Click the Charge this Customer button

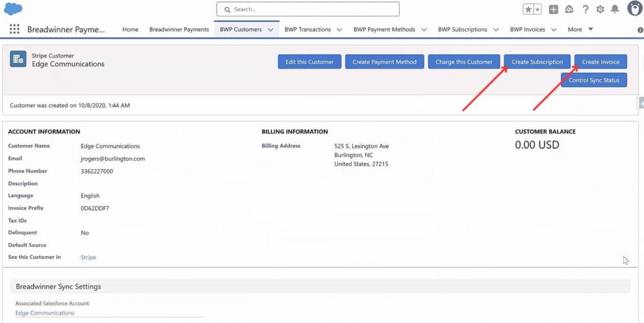pos(464,62)
